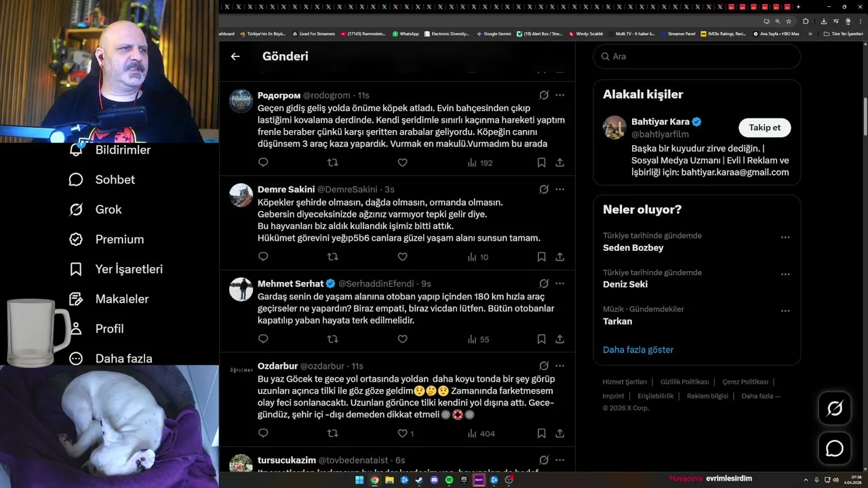Open the Seden Bozbey trending topic

[x=633, y=247]
